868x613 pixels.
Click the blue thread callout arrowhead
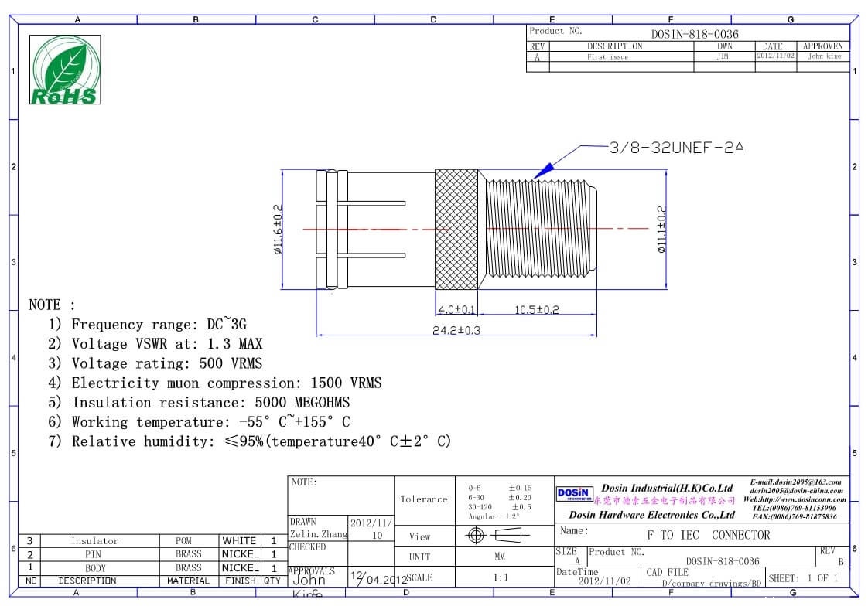click(544, 169)
